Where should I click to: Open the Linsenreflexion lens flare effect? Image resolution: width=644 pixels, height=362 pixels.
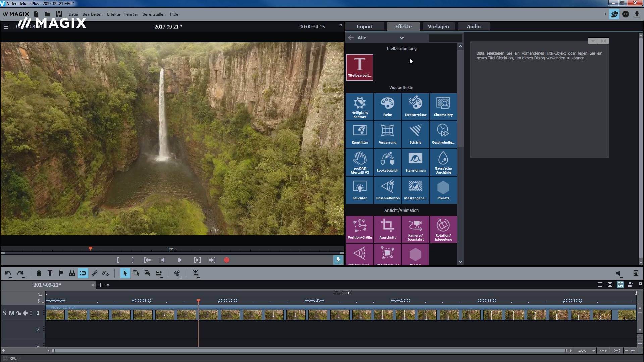(387, 190)
